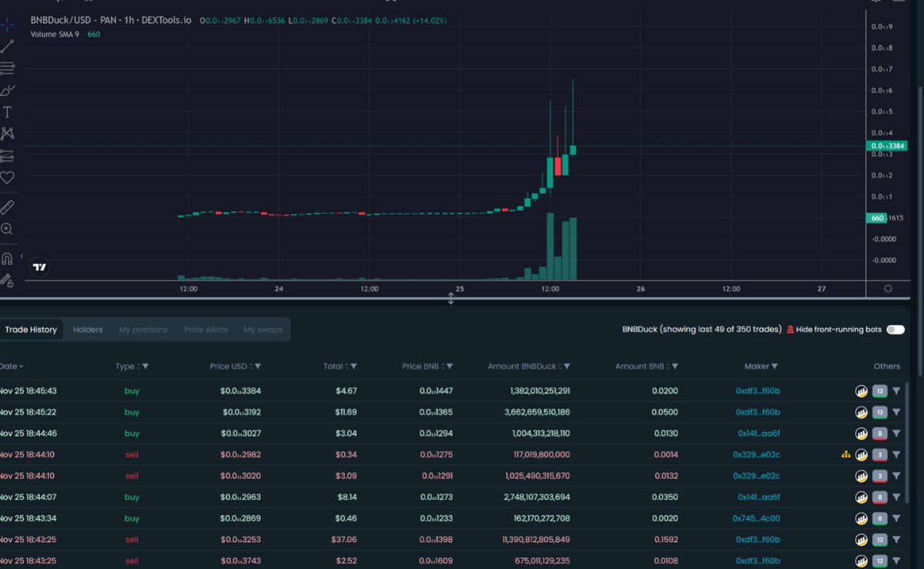Open the Price USD column filter

click(257, 367)
